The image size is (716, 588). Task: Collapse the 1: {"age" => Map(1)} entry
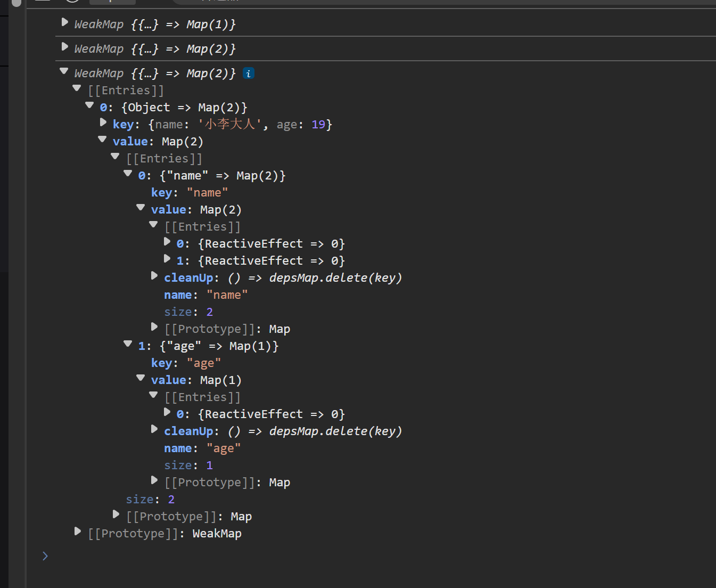pos(128,344)
